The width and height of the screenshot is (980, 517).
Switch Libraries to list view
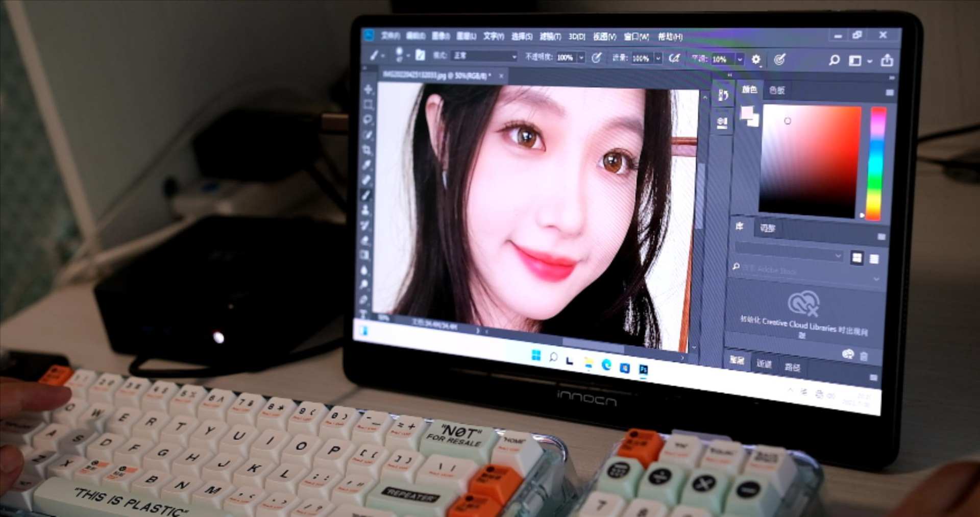[x=874, y=259]
